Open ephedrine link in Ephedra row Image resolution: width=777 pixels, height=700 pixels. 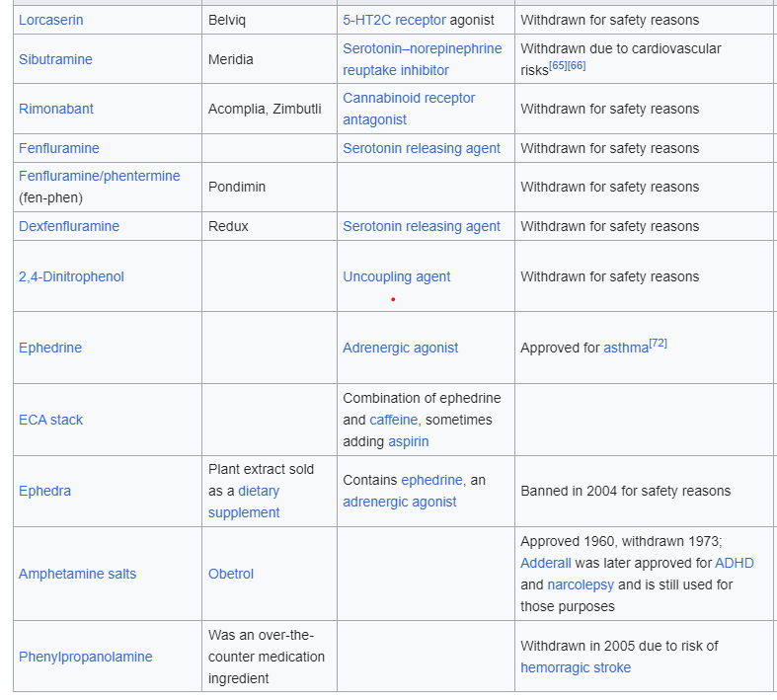[x=431, y=480]
